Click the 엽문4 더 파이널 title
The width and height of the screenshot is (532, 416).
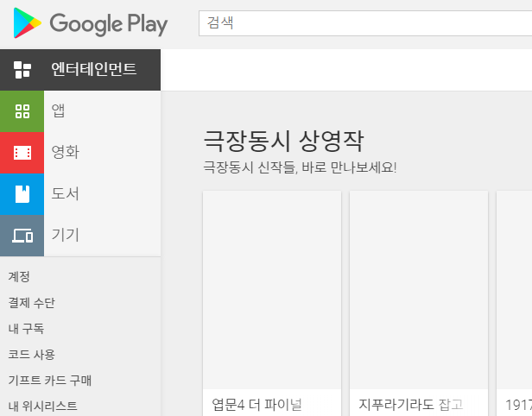(x=256, y=405)
